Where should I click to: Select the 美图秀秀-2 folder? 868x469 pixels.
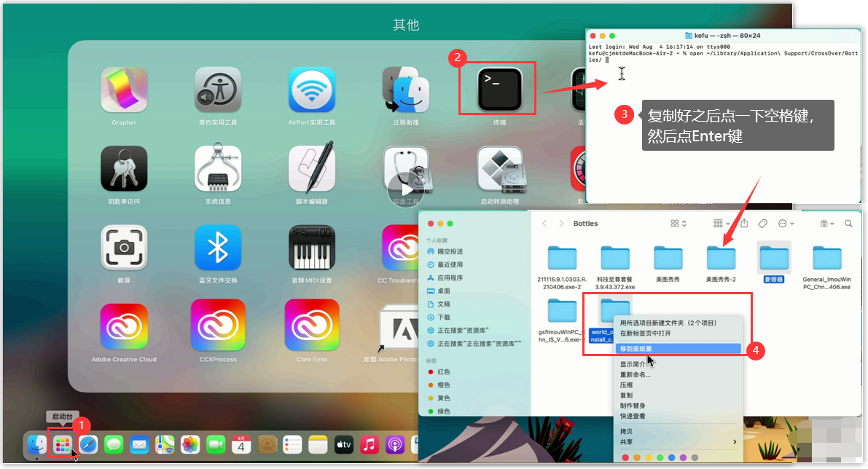coord(721,259)
